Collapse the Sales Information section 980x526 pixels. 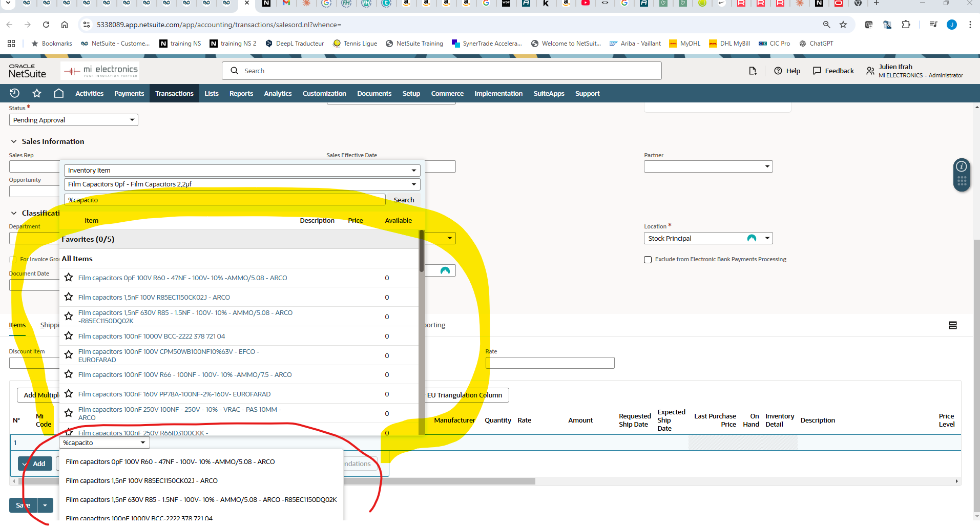coord(14,141)
